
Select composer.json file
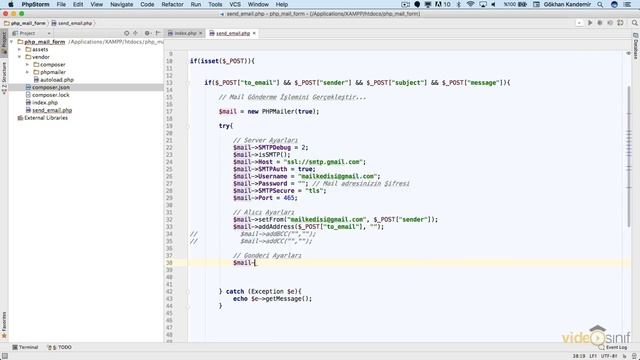[86, 87]
